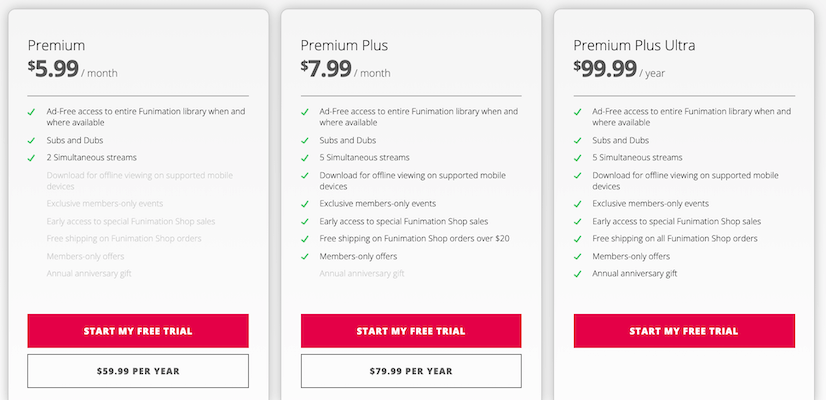Click the checkmark next to Premium's Subs and Dubs
The image size is (826, 400).
pos(32,141)
